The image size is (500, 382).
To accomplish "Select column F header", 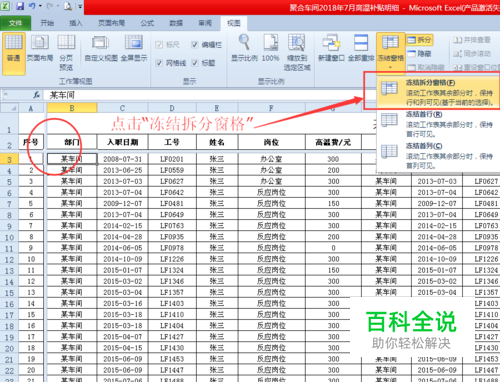I will pos(271,108).
